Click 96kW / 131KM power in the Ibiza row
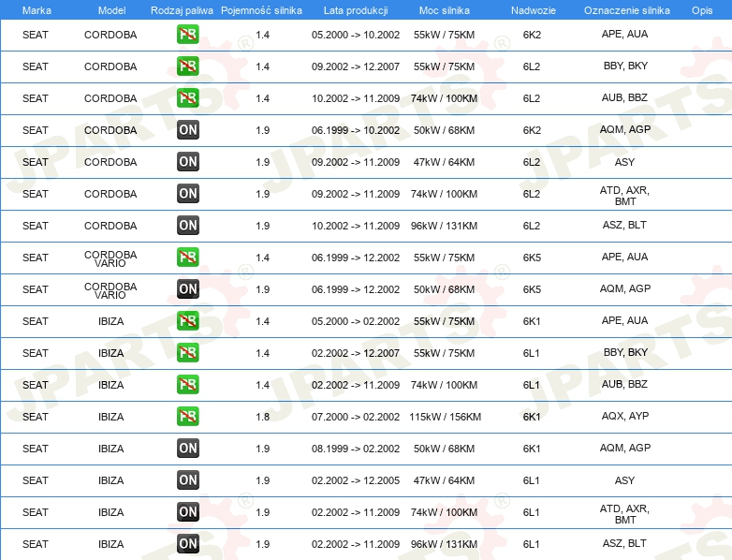The height and width of the screenshot is (560, 732). click(444, 544)
